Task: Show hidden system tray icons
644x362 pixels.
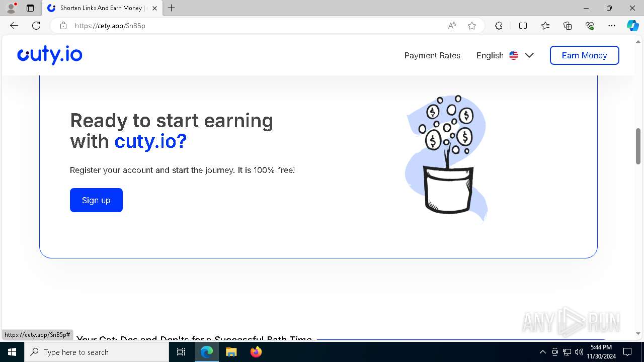Action: [x=542, y=352]
